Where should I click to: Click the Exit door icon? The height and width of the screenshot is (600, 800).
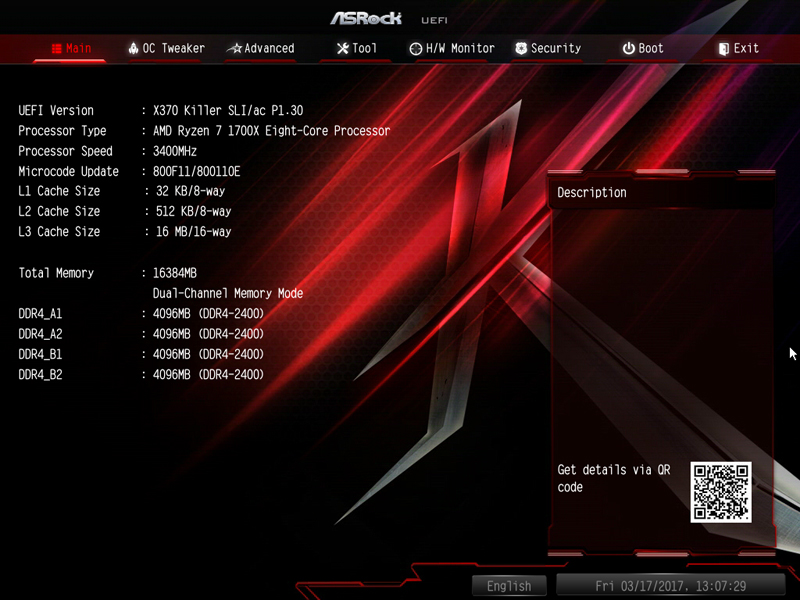723,48
